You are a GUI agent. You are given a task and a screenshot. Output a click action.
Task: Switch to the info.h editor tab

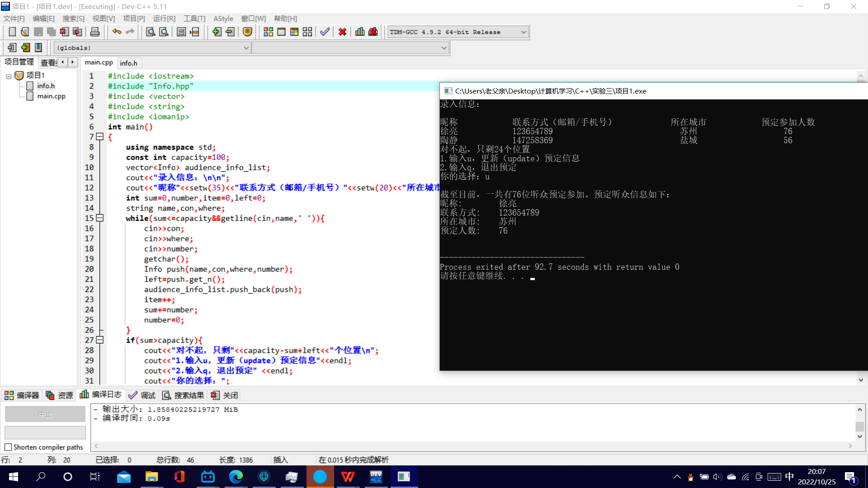[128, 63]
